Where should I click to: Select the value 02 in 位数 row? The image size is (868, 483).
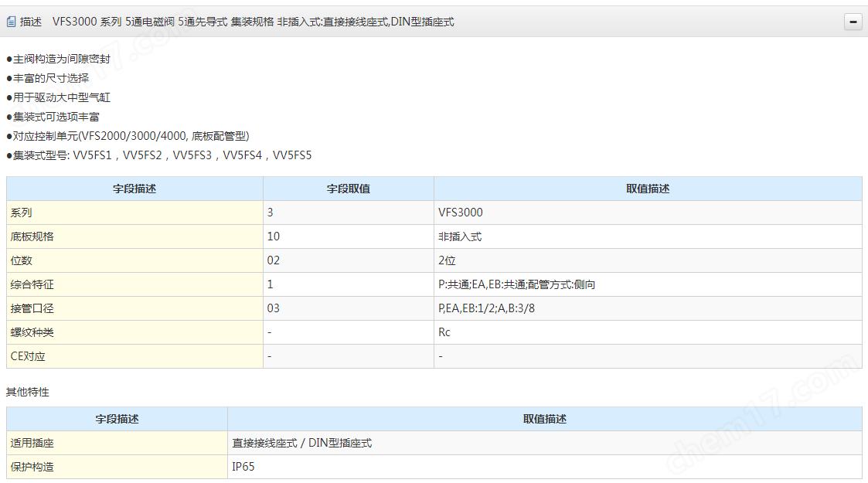pyautogui.click(x=348, y=260)
